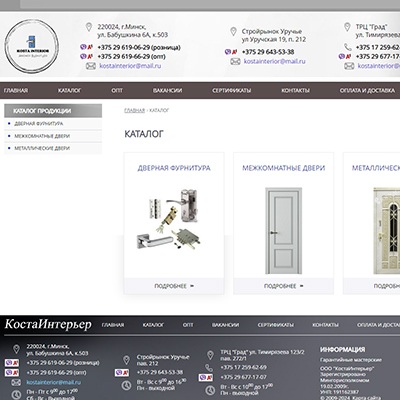This screenshot has height=400, width=400.
Task: Click kostainterior@mail.ru under Уручье address
Action: tap(274, 61)
